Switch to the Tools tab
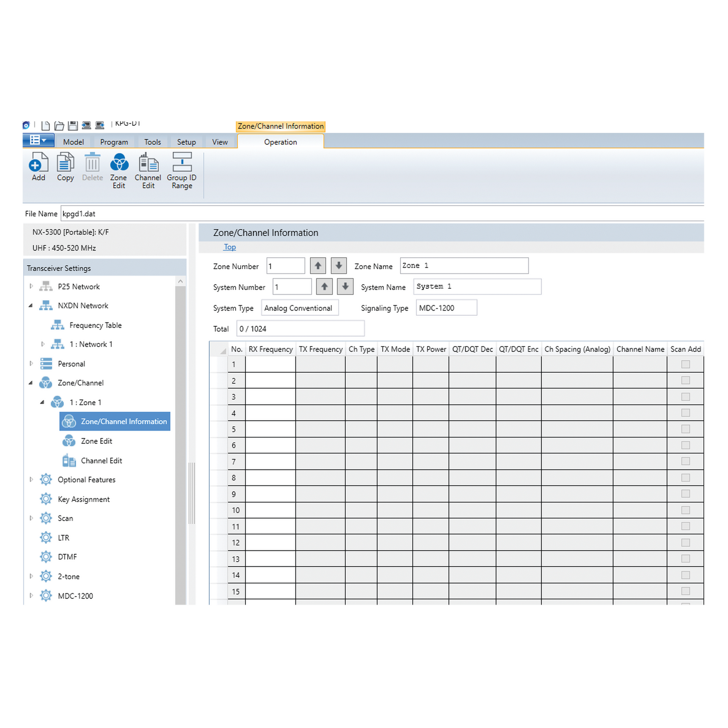 152,142
